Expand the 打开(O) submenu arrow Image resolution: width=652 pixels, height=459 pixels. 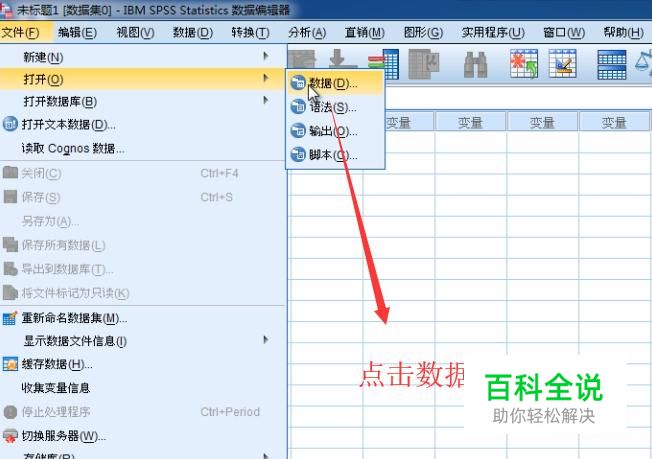coord(266,78)
